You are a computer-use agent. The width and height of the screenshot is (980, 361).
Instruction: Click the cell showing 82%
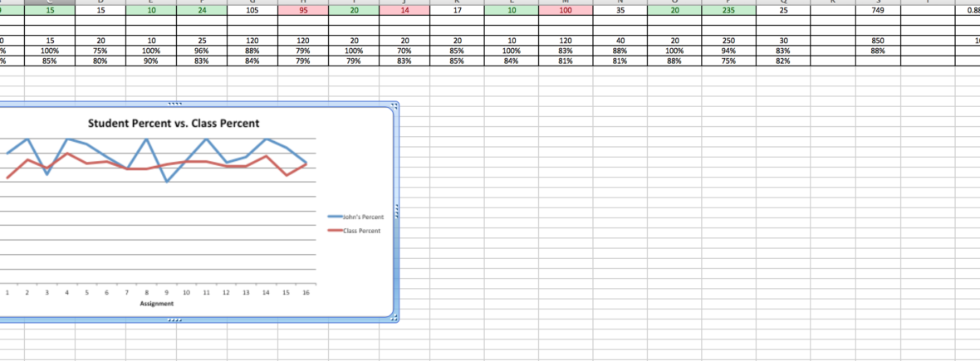coord(782,61)
